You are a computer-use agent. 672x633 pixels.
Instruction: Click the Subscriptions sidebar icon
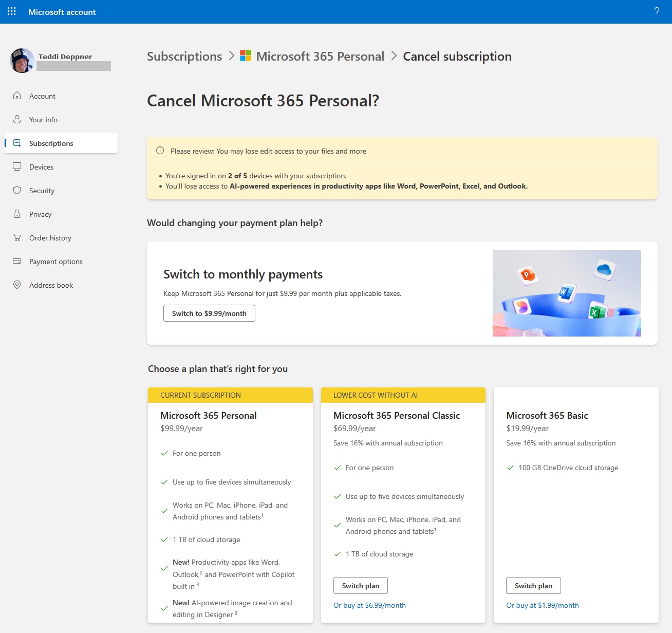(17, 143)
